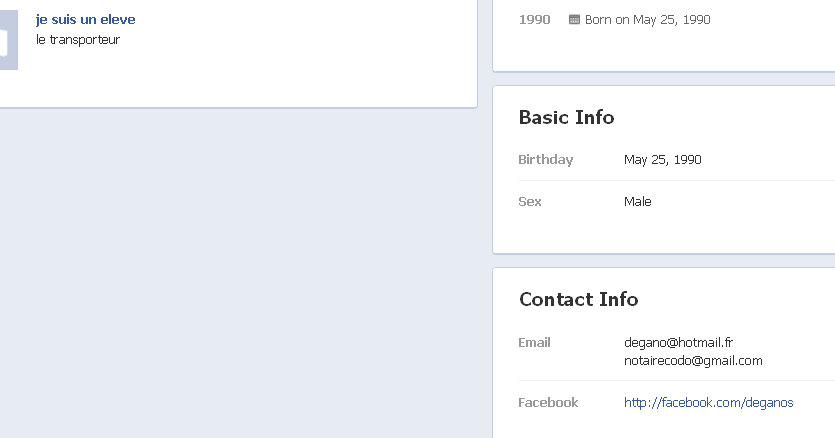Viewport: 835px width, 438px height.
Task: Click the divider line between Email and Facebook
Action: tap(676, 380)
